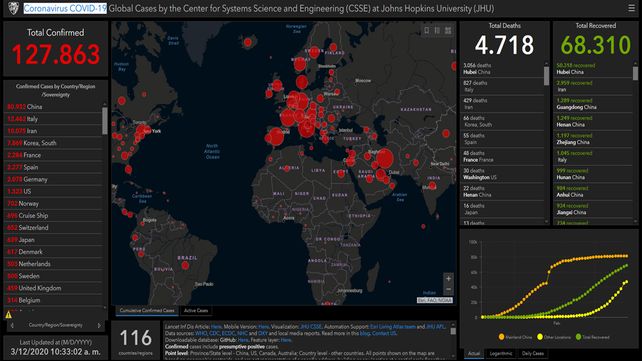Click the red case circle over Brazil

tap(185, 266)
